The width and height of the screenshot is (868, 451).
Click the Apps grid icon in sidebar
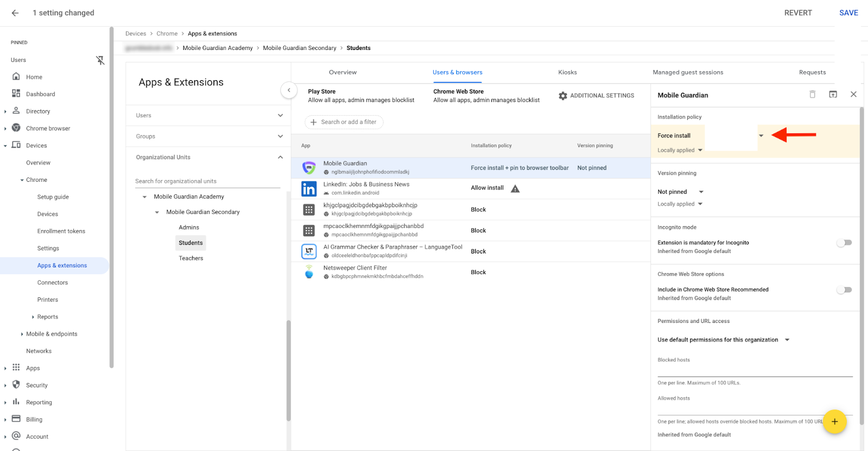[16, 367]
